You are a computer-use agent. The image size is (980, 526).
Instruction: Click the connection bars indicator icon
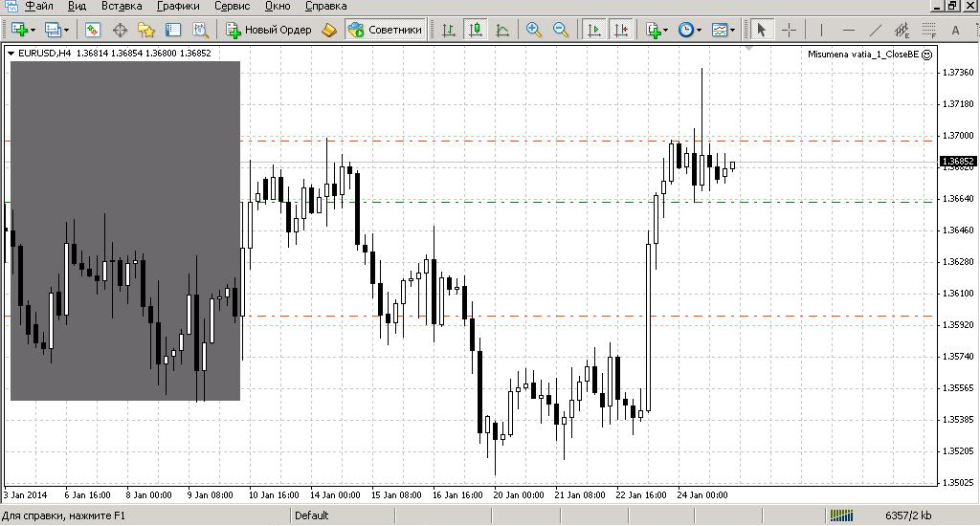pyautogui.click(x=841, y=515)
